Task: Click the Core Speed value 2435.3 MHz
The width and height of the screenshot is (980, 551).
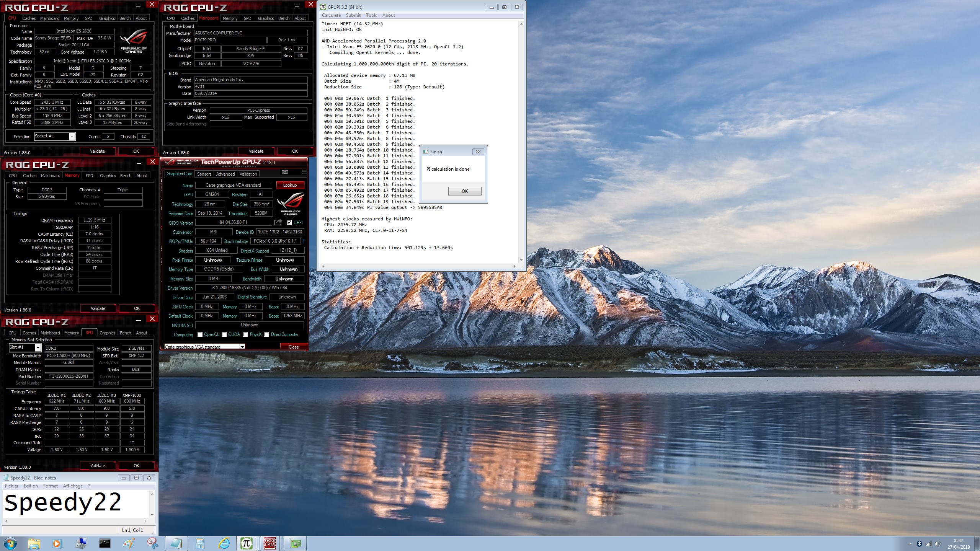Action: (x=52, y=102)
